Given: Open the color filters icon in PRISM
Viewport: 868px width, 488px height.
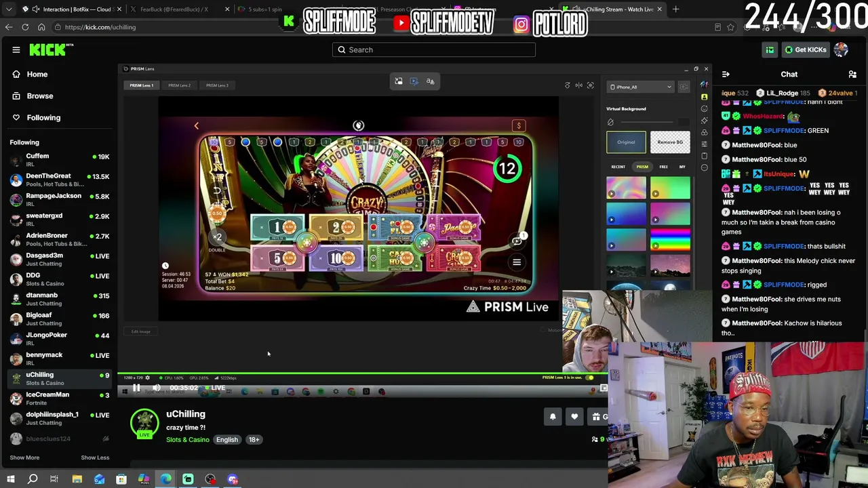Looking at the screenshot, I should click(x=704, y=132).
